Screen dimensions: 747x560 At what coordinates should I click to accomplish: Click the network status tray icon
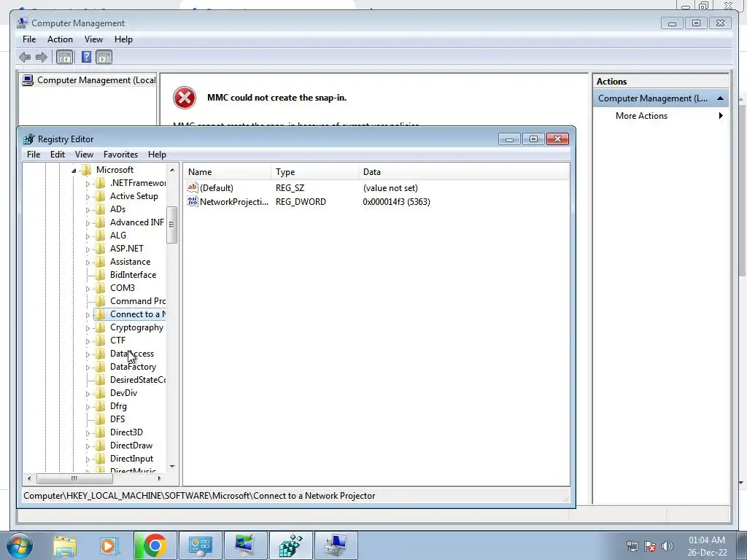tap(632, 545)
